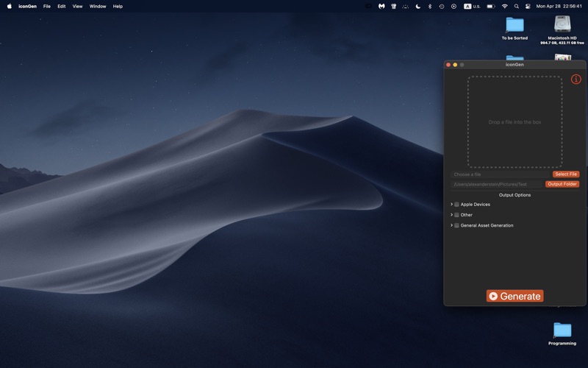Open the View menu
Image resolution: width=588 pixels, height=368 pixels.
77,7
